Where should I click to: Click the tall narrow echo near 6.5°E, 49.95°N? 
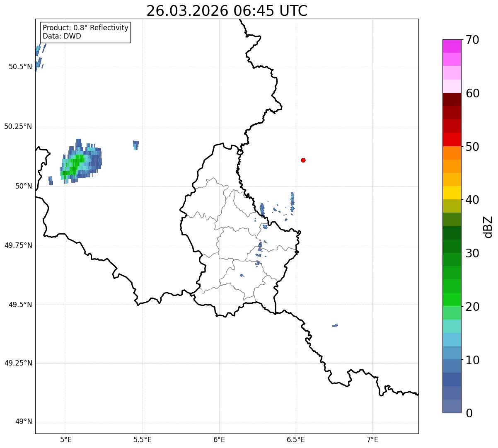click(292, 202)
